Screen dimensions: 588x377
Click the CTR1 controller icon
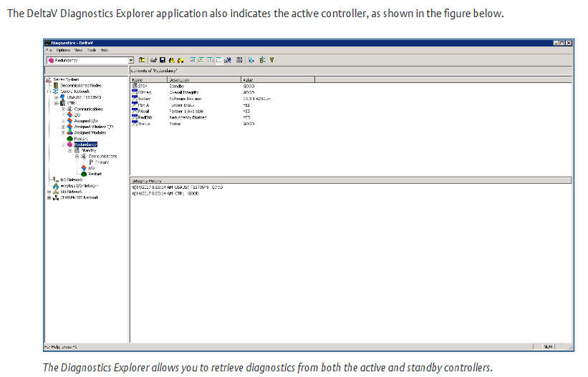[62, 103]
